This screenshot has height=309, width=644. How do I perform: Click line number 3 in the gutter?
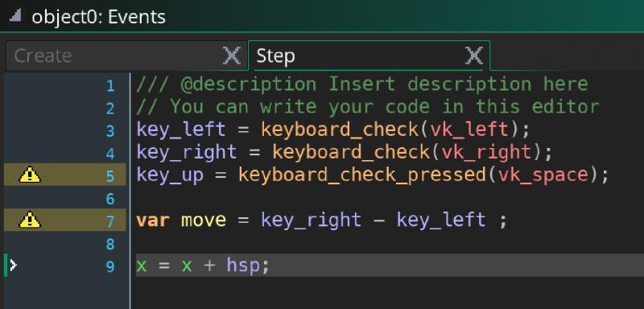pyautogui.click(x=110, y=131)
